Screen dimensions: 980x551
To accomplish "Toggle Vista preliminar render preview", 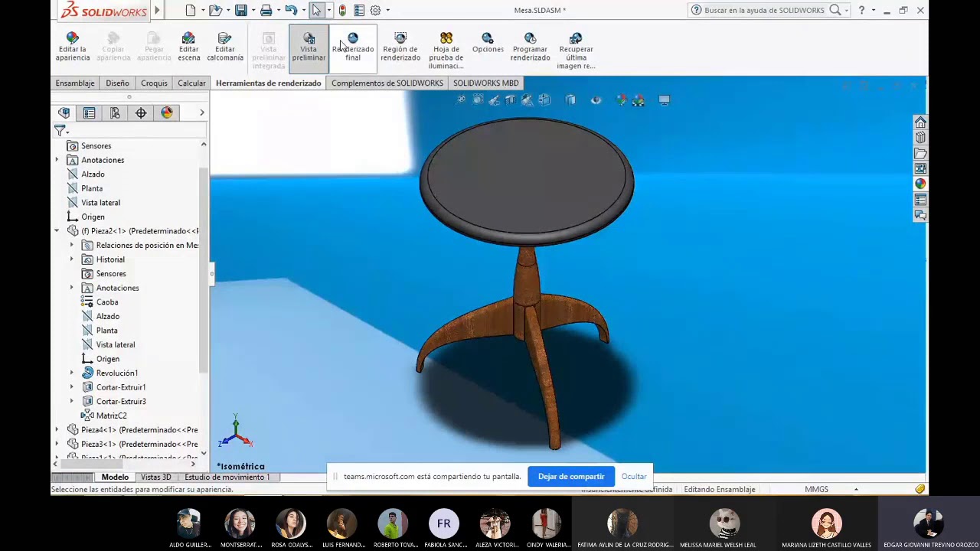I will tap(309, 47).
